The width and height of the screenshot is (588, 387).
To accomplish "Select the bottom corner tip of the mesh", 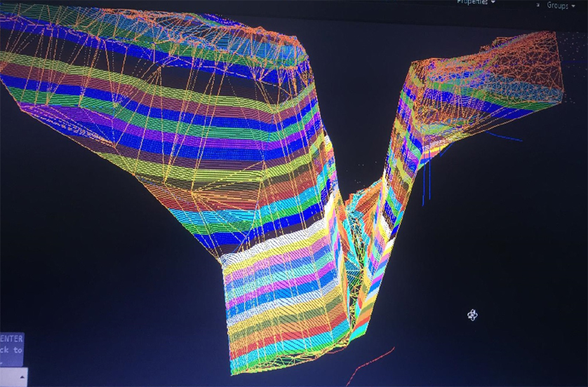I will pyautogui.click(x=232, y=370).
